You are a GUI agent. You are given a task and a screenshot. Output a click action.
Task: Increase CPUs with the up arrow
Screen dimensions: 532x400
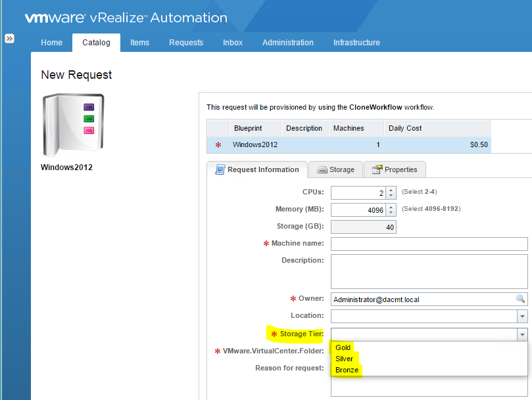[x=391, y=190]
